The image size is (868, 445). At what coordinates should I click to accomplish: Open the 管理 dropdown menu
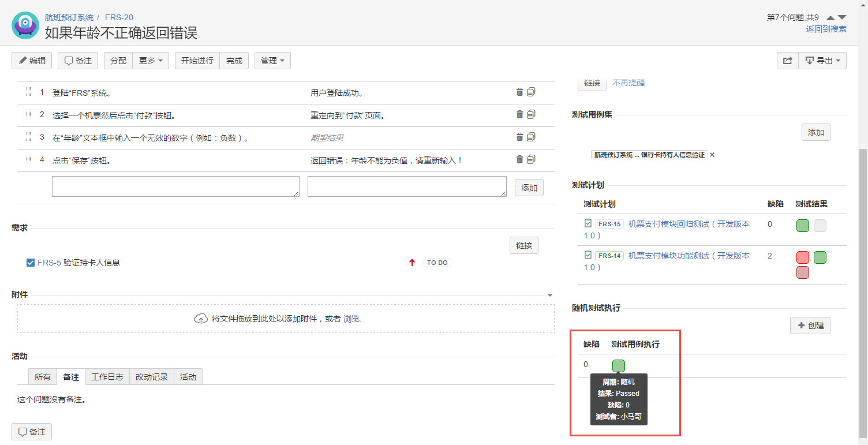coord(272,61)
